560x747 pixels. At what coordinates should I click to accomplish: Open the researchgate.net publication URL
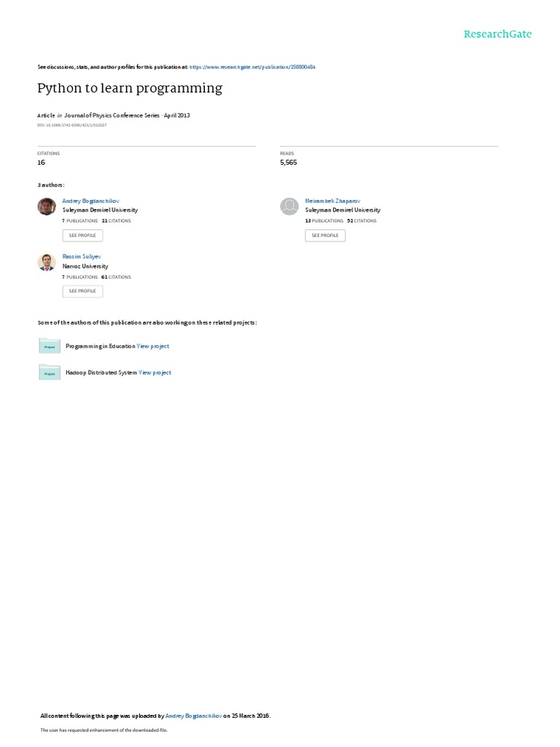click(252, 67)
